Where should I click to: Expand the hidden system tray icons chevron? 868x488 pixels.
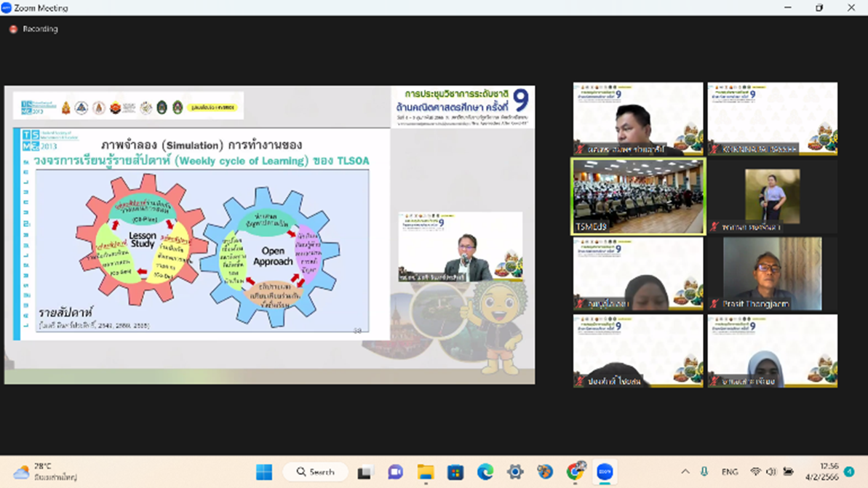click(685, 472)
